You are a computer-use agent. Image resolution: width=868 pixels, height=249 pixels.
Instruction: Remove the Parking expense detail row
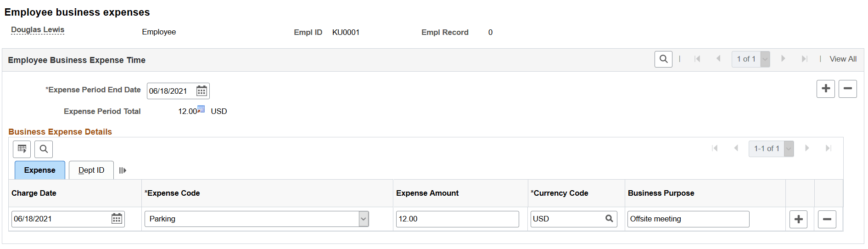pyautogui.click(x=827, y=220)
